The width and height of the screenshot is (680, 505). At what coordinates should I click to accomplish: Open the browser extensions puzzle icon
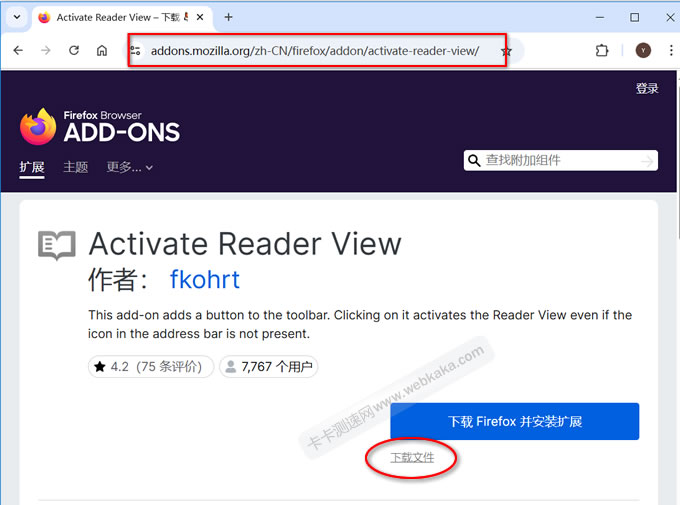(x=602, y=51)
